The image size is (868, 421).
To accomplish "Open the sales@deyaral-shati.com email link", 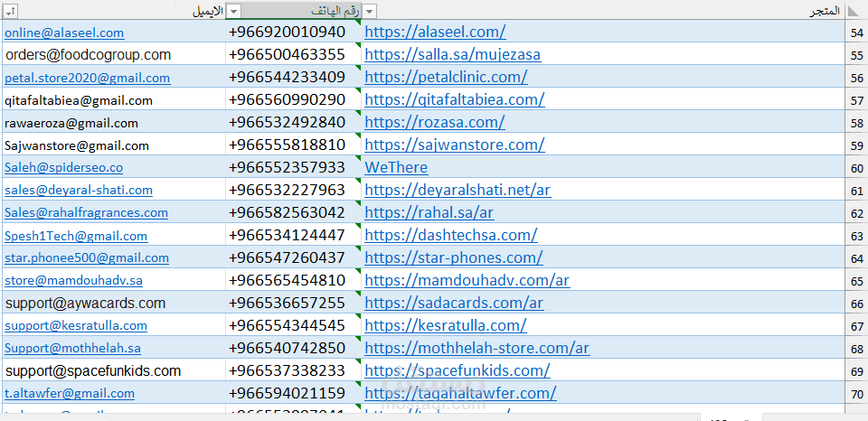I will pyautogui.click(x=79, y=191).
